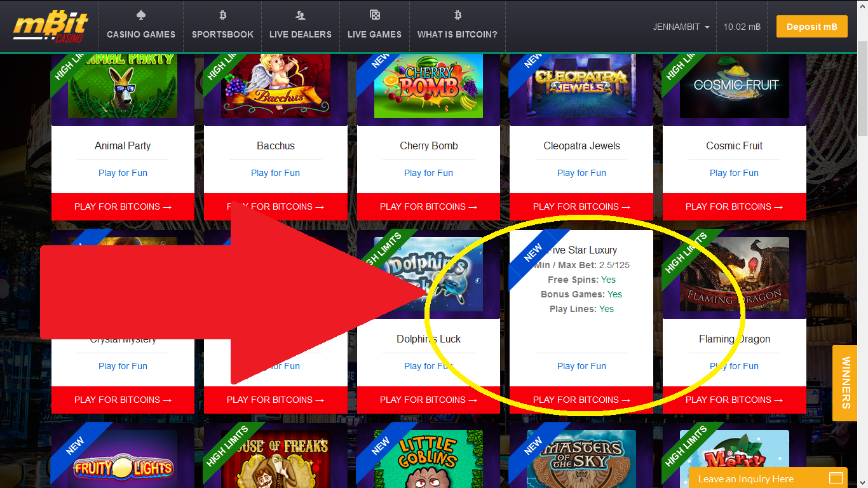
Task: Play Five Star Luxury for bitcoins
Action: [x=581, y=400]
